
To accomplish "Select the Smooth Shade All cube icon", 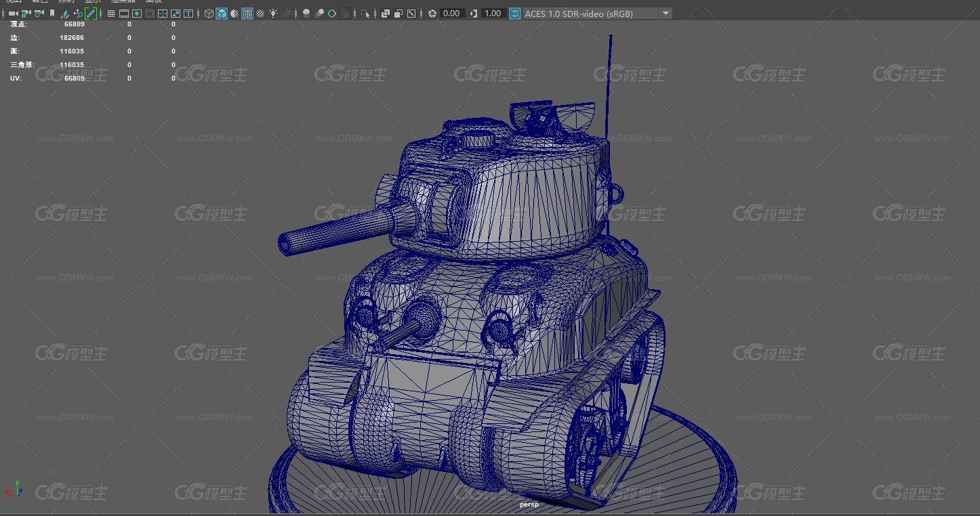I will tap(222, 14).
